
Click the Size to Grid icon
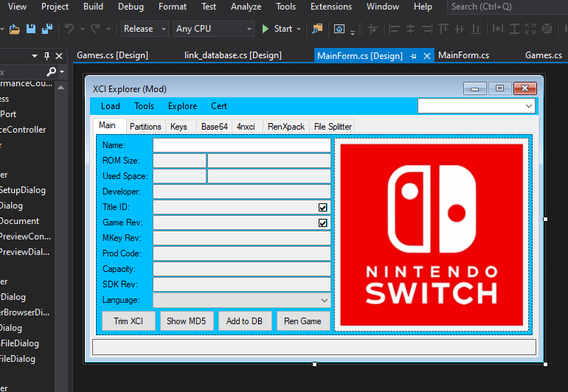click(x=547, y=29)
